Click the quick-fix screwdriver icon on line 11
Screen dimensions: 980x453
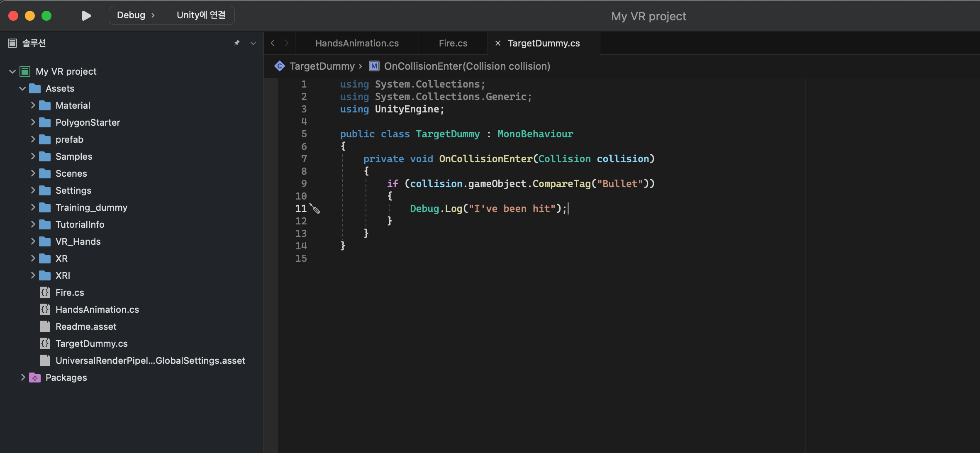(315, 209)
